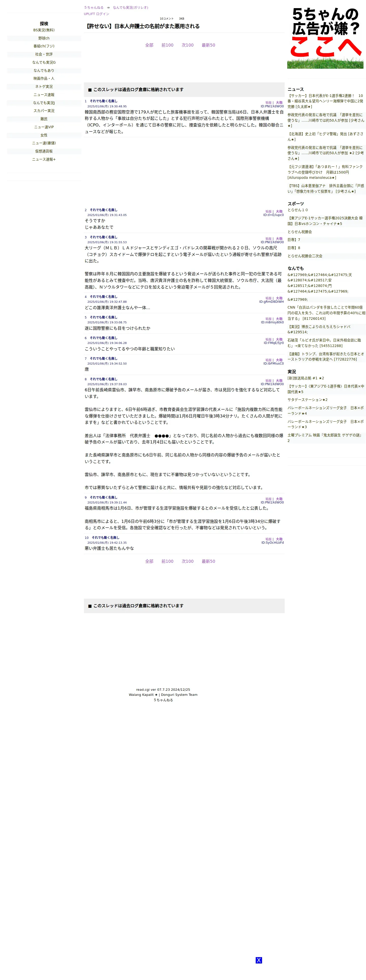Open the 5ちゃんねる breadcrumb link
The height and width of the screenshot is (980, 366).
[94, 8]
